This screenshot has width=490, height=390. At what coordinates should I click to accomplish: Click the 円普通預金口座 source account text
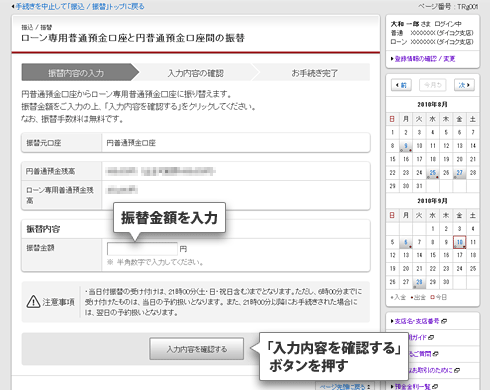click(x=131, y=143)
